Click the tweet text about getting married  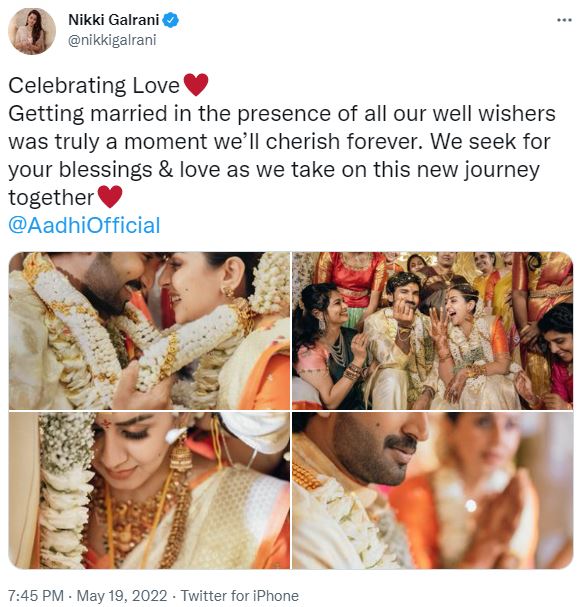point(282,155)
